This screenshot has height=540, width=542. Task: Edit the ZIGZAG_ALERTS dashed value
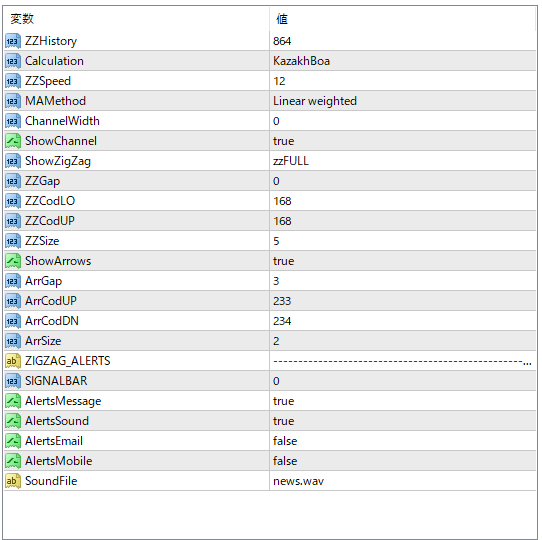[x=403, y=361]
